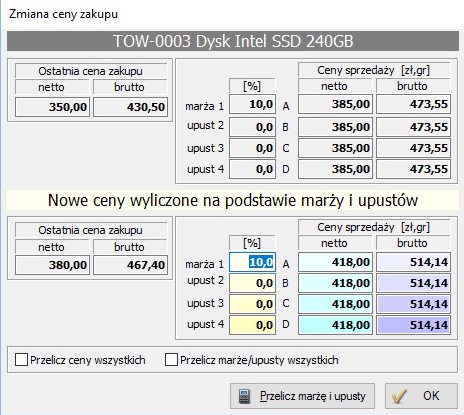Click upper Ostatnia cena zakupu header
Image resolution: width=464 pixels, height=415 pixels.
pyautogui.click(x=91, y=71)
